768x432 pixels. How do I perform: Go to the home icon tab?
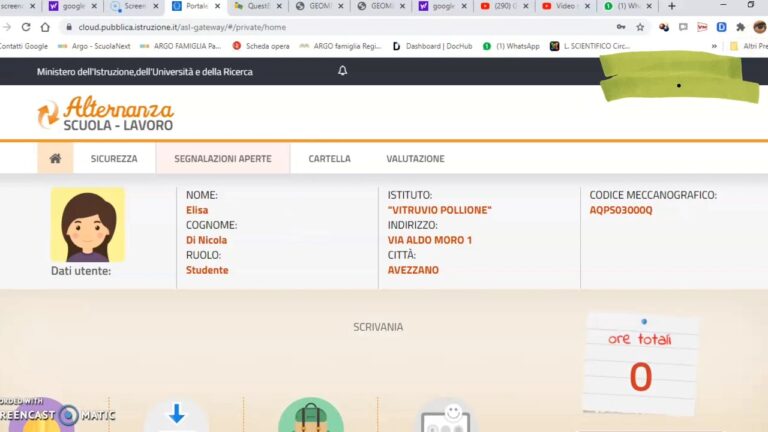coord(55,158)
